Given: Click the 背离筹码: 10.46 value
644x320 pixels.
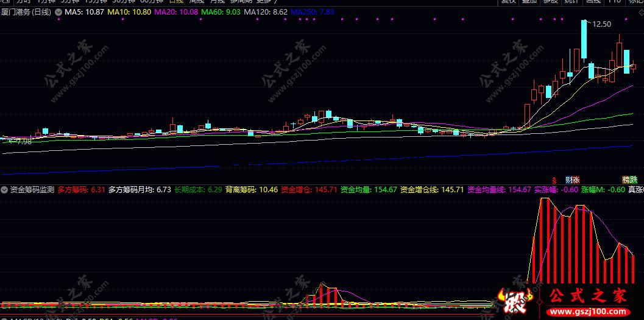Looking at the screenshot, I should pos(252,190).
